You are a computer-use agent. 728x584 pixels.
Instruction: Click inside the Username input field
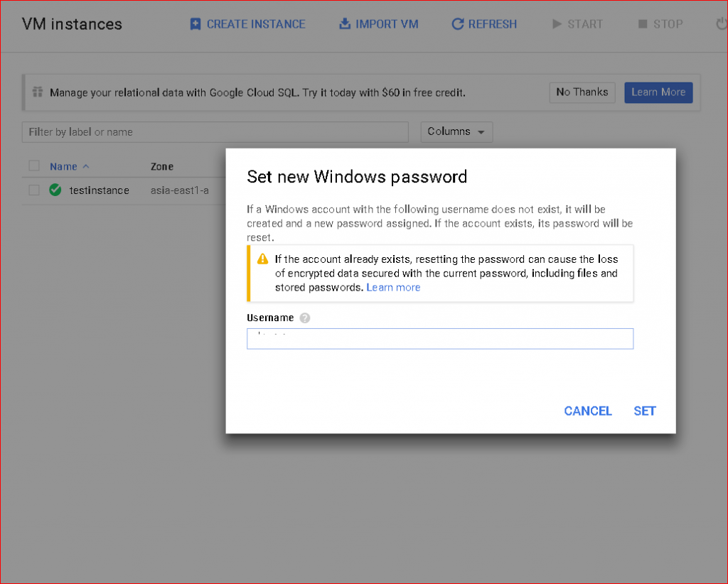tap(439, 338)
